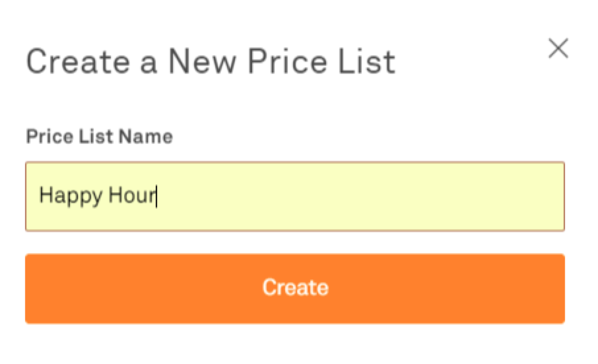Click the word 'Happy' in the text field
This screenshot has width=598, height=364.
pos(67,197)
